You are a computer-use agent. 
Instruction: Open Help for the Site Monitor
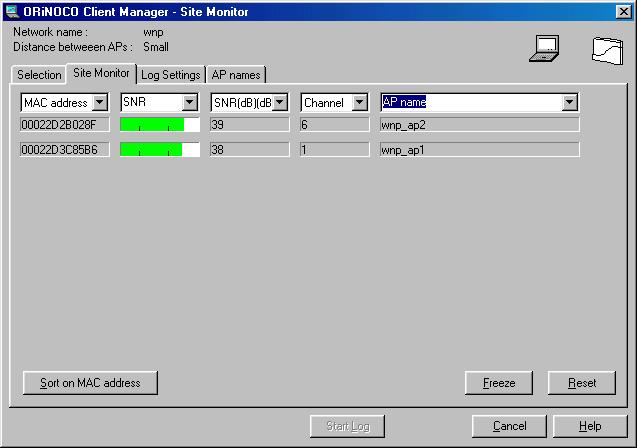590,426
